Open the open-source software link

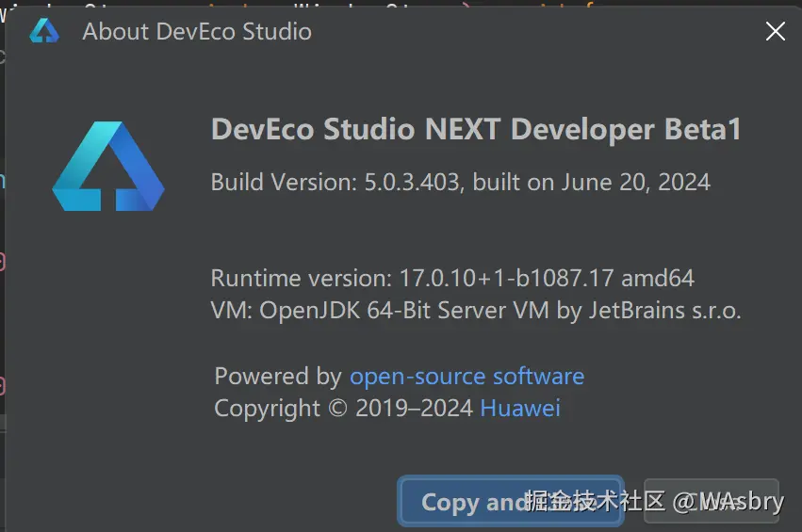466,376
